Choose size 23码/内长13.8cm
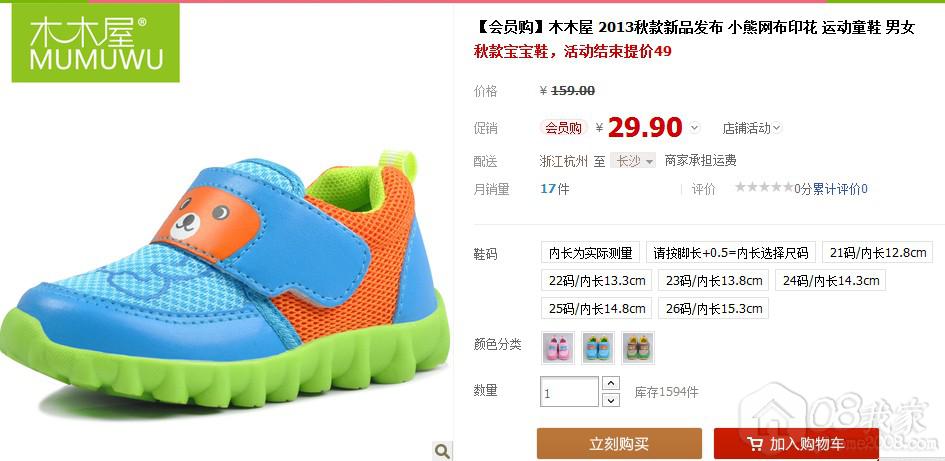This screenshot has height=461, width=945. (714, 280)
